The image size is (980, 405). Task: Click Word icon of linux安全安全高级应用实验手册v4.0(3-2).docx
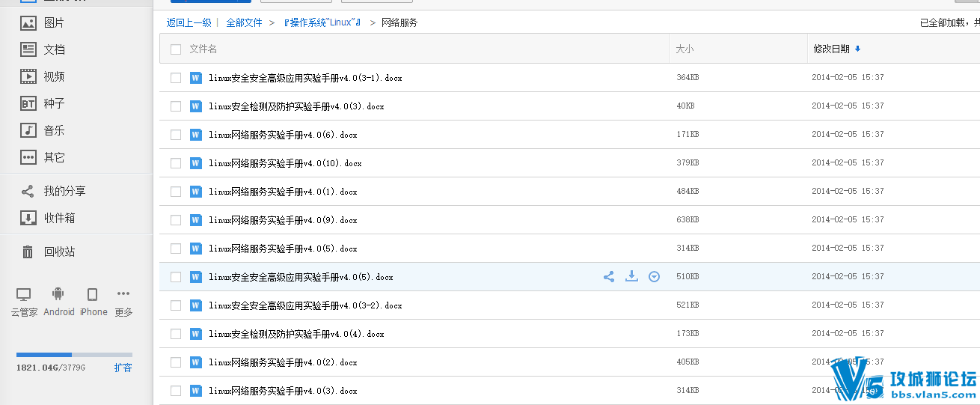(196, 305)
